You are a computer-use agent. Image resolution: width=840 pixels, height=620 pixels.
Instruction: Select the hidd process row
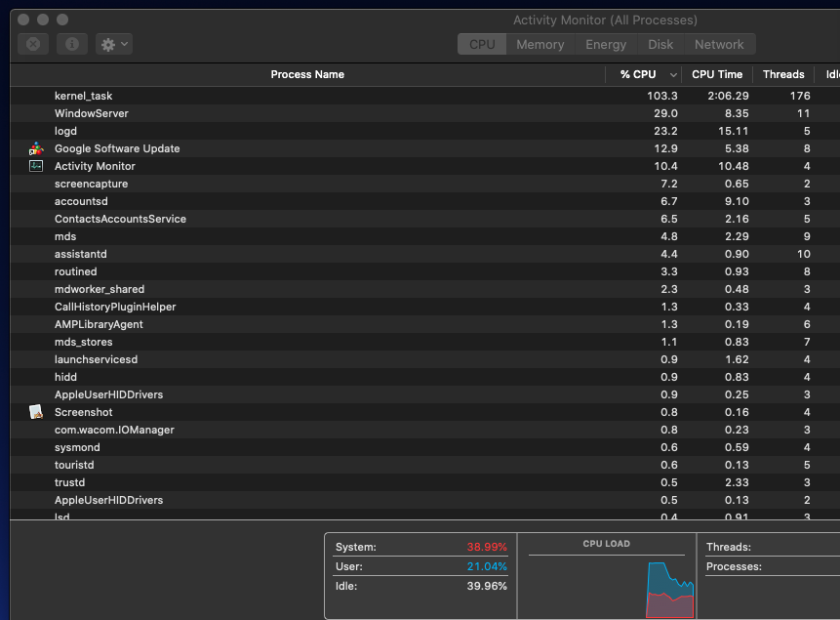coord(424,377)
